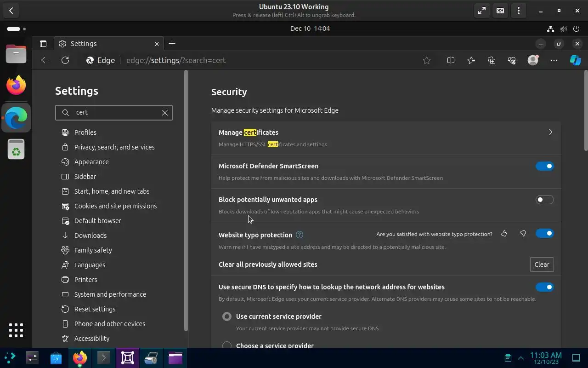Enable Block potentially unwanted apps

[545, 200]
